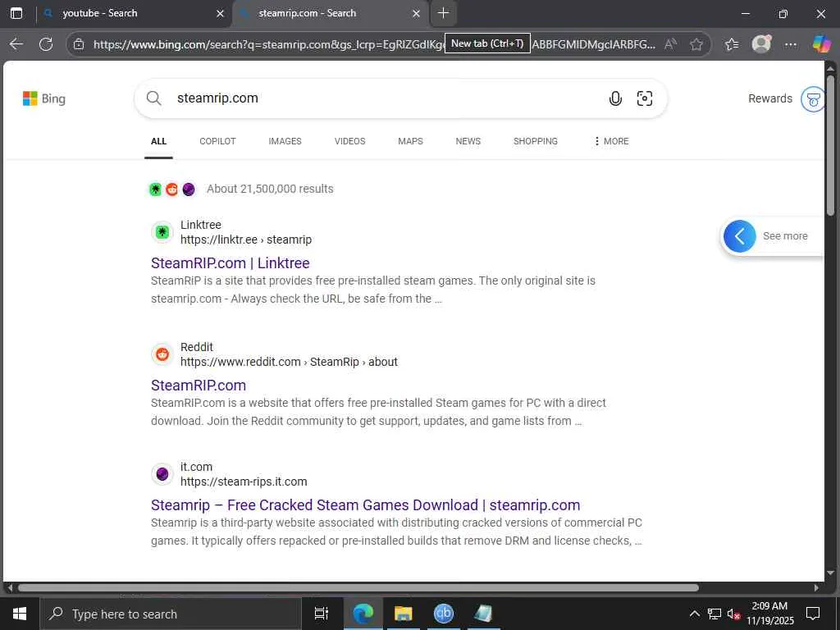Image resolution: width=840 pixels, height=630 pixels.
Task: Expand the MORE search categories menu
Action: (610, 141)
